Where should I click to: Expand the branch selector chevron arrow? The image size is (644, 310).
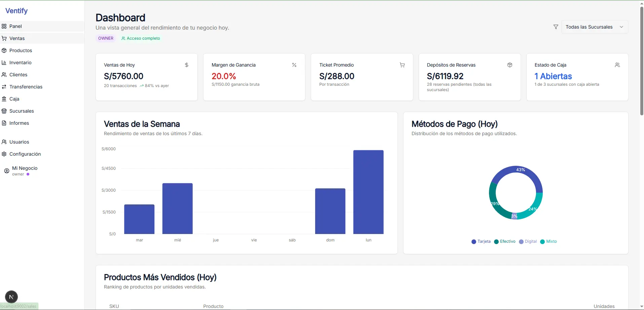click(621, 27)
